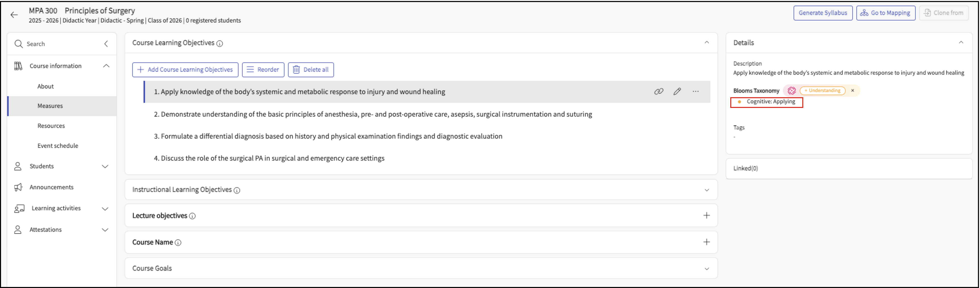Open the Resources sidebar item
Image resolution: width=980 pixels, height=288 pixels.
[x=51, y=126]
